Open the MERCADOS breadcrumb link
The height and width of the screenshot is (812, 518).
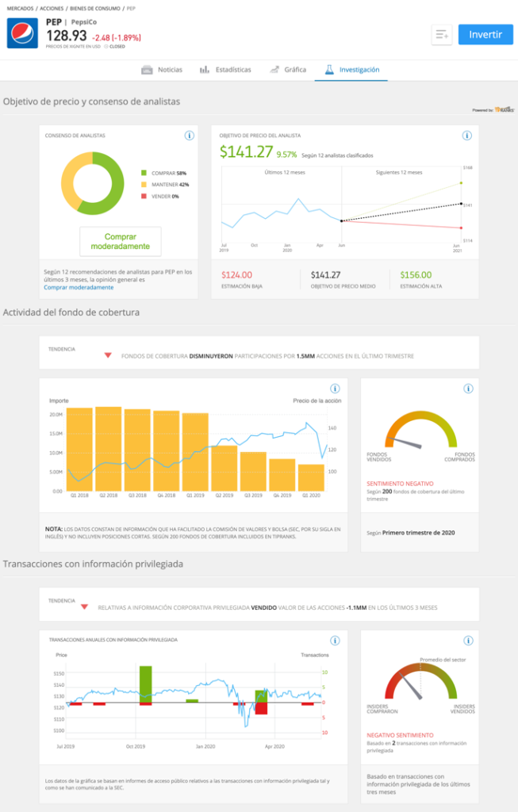(20, 9)
